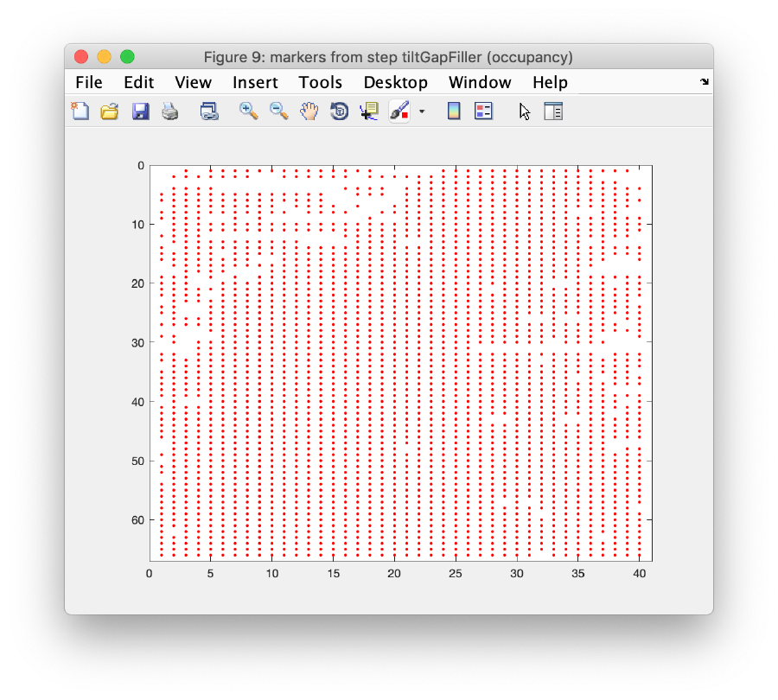Screen dimensions: 778x700
Task: Insert a colorbar
Action: [x=454, y=111]
